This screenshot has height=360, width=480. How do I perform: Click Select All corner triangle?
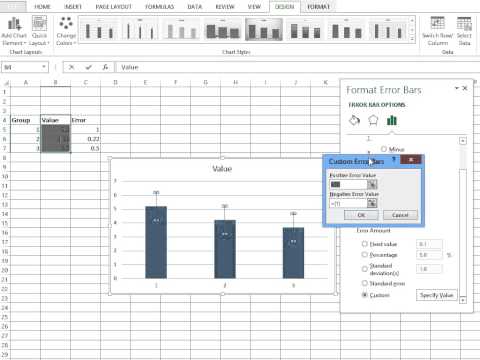click(x=6, y=83)
